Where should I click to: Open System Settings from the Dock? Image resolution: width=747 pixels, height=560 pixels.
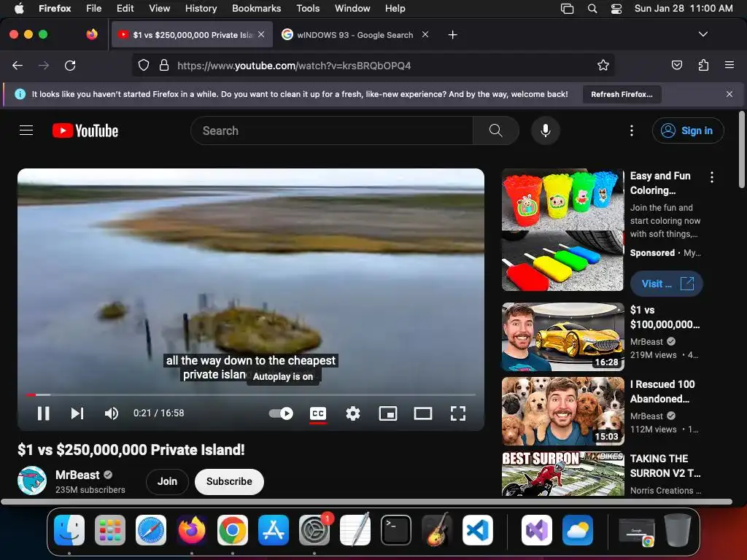point(314,529)
